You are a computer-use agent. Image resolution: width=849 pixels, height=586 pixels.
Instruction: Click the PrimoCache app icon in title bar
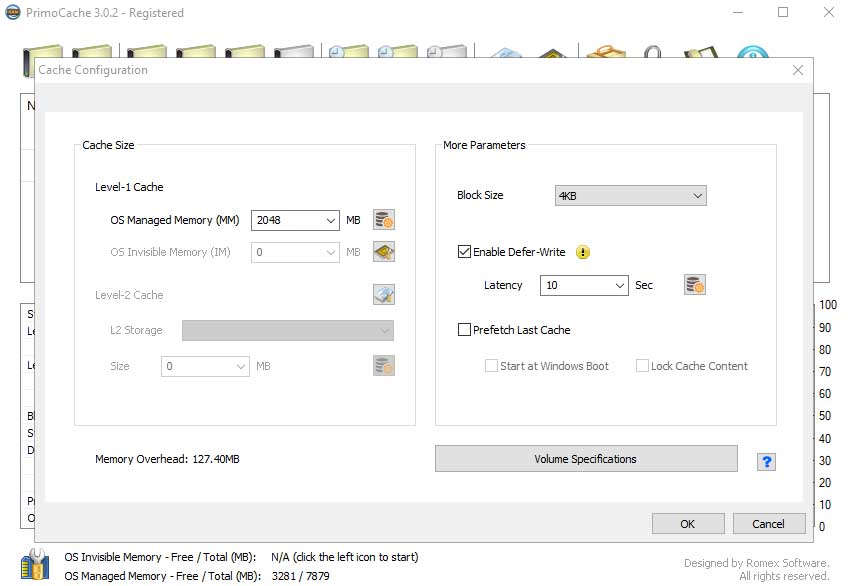click(12, 12)
